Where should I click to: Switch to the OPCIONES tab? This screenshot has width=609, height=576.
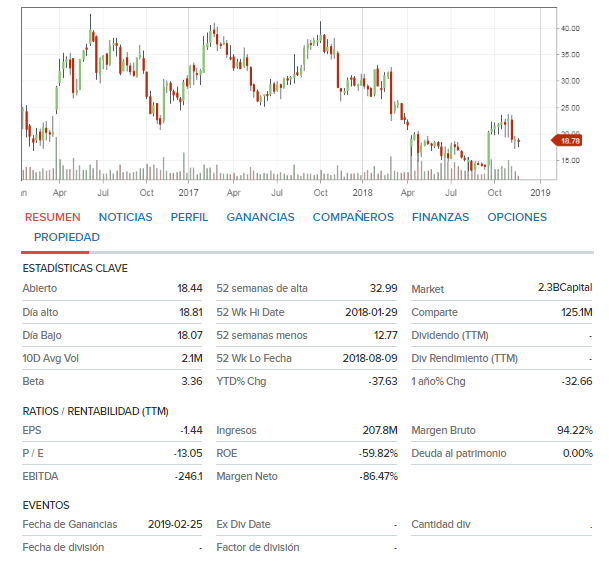[517, 217]
